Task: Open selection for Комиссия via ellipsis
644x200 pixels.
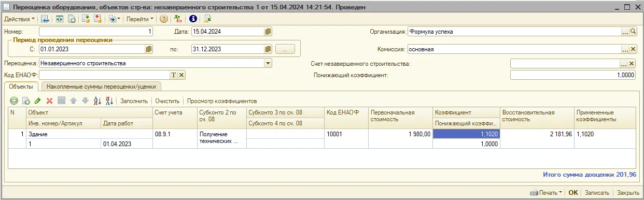Action: pos(625,49)
